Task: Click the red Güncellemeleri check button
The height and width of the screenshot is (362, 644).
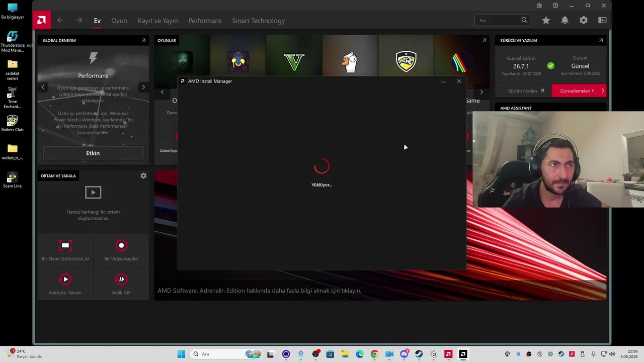Action: (x=579, y=91)
